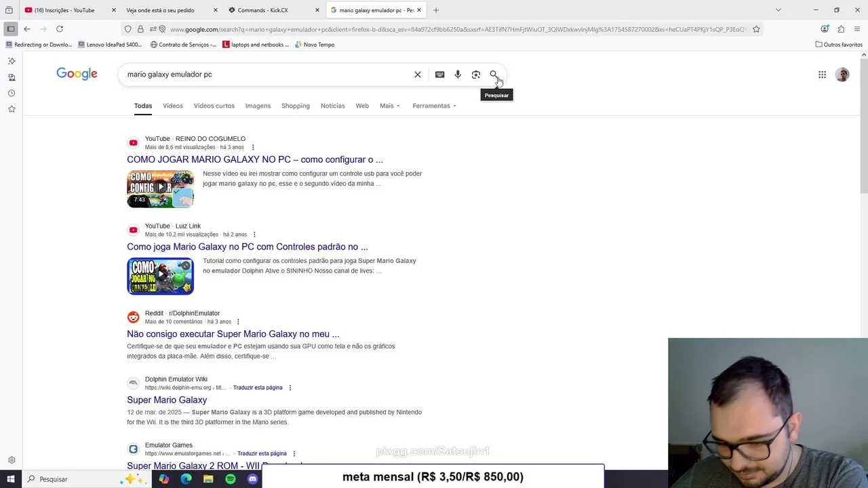Launch Discord from the taskbar

pos(253,479)
